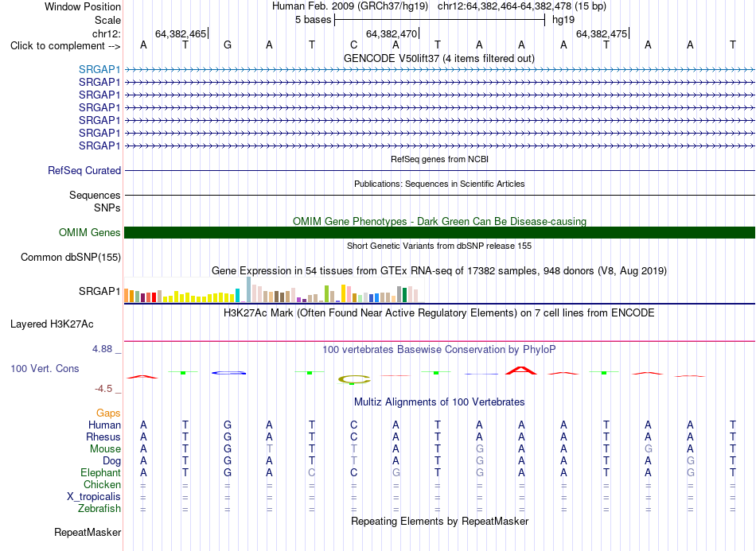Click the chr12: ruler label
Viewport: 756px width, 551px height.
(x=106, y=33)
